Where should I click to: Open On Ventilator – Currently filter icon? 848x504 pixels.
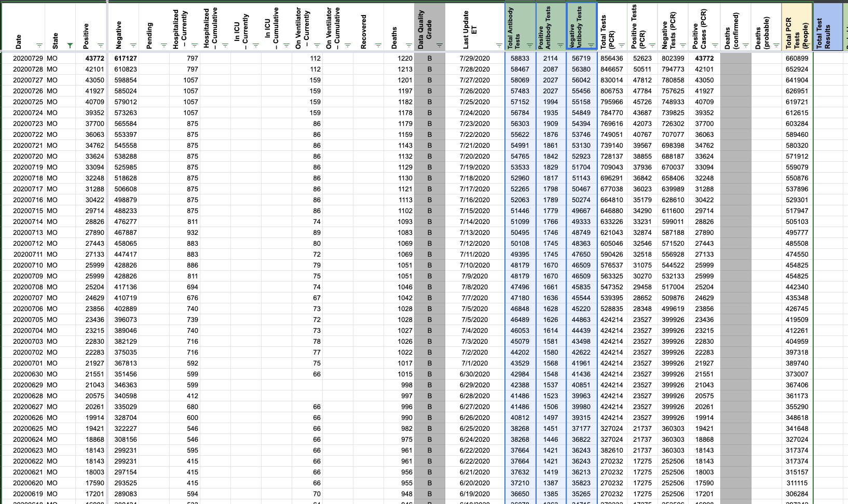317,46
